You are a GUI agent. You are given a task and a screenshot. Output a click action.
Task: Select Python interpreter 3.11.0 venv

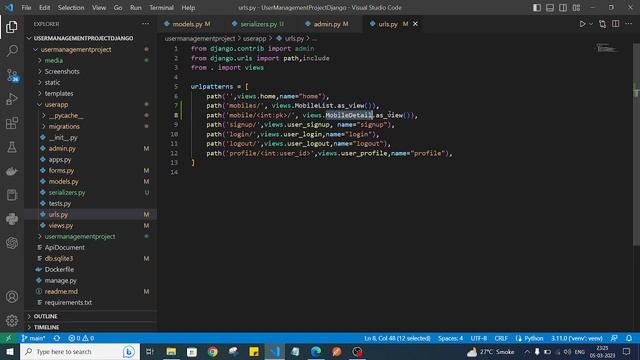tap(577, 338)
